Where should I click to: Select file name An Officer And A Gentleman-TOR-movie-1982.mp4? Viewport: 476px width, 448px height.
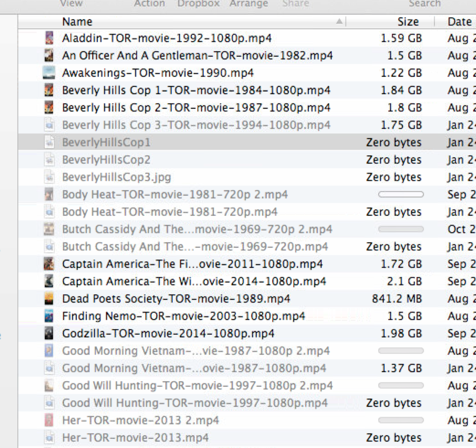(197, 56)
